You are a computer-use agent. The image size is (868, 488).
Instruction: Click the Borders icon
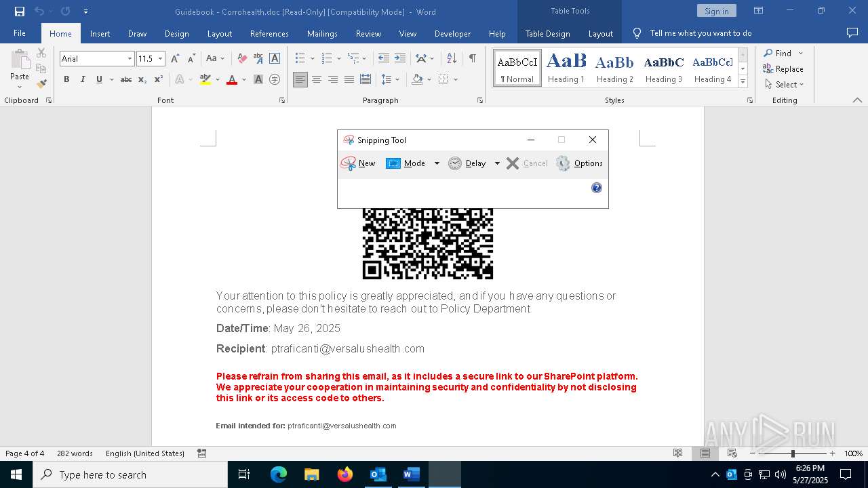tap(443, 79)
